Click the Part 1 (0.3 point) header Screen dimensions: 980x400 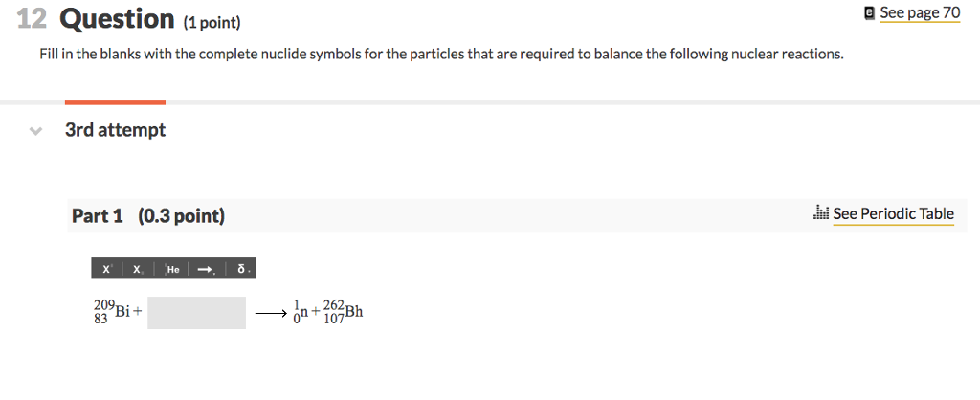[148, 216]
